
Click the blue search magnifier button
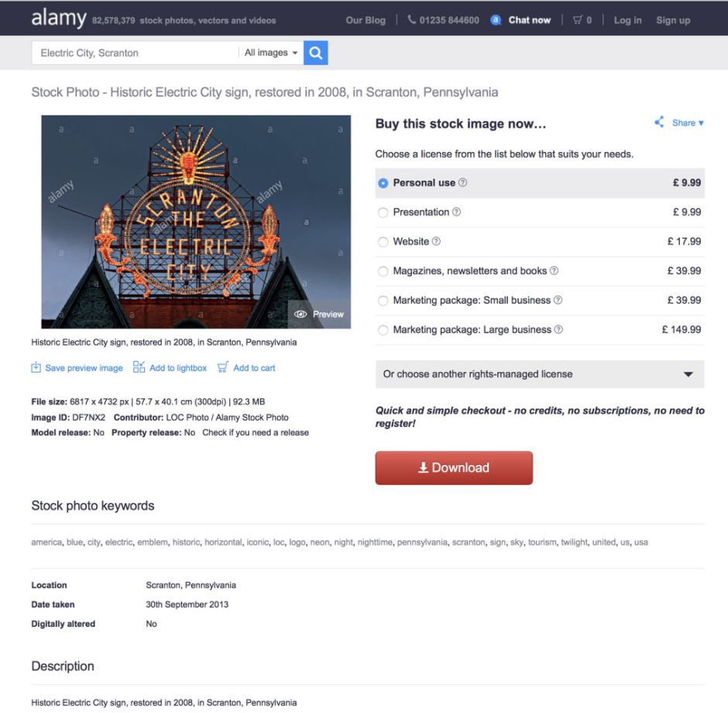(x=316, y=53)
